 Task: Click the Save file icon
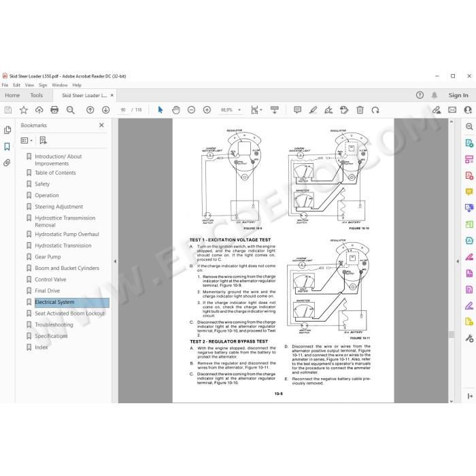8,110
